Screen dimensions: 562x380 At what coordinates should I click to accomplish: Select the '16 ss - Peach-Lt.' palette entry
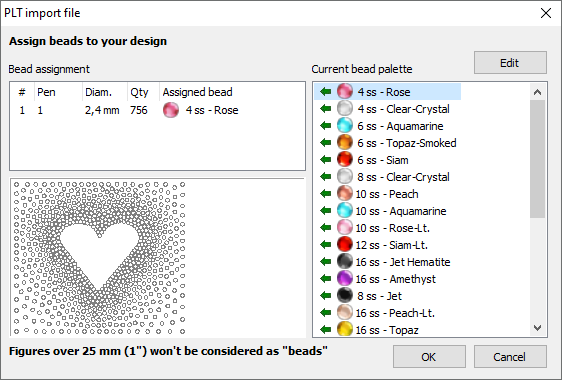tap(395, 313)
